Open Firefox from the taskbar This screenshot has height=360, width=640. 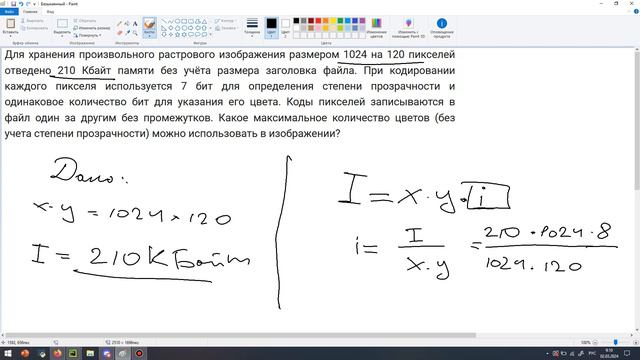tap(58, 353)
